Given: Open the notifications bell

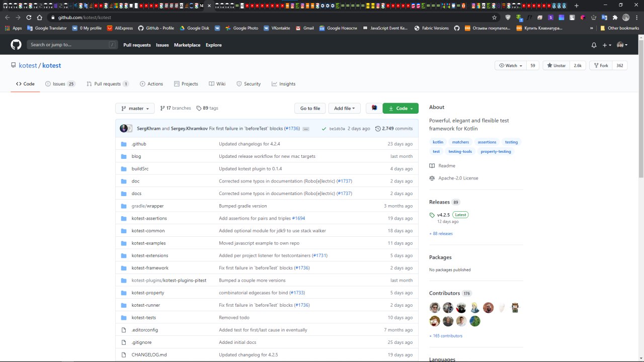Looking at the screenshot, I should click(x=594, y=45).
